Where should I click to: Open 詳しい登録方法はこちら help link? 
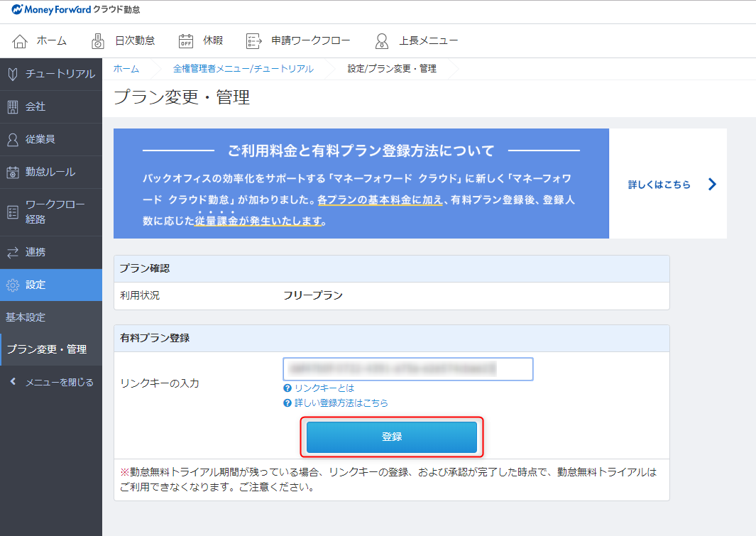point(341,403)
